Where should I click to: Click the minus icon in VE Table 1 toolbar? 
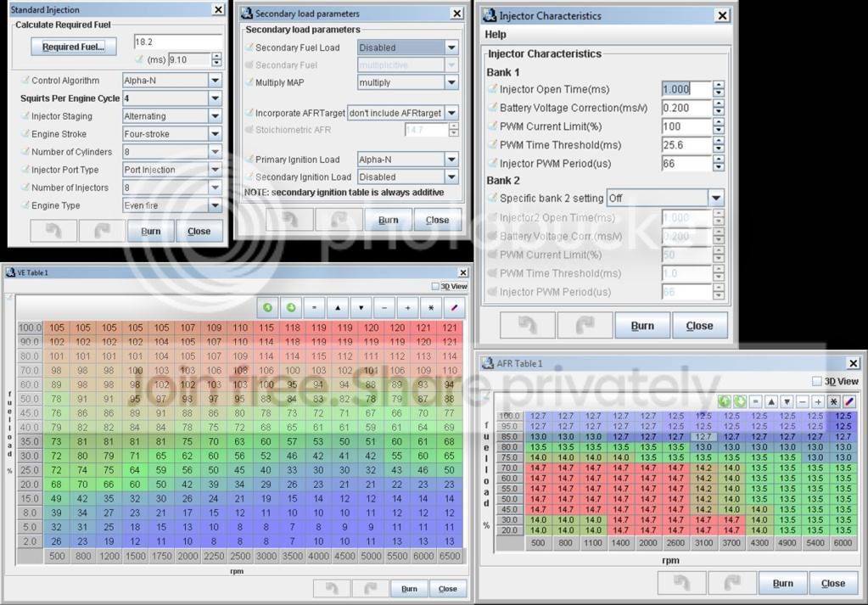(384, 308)
